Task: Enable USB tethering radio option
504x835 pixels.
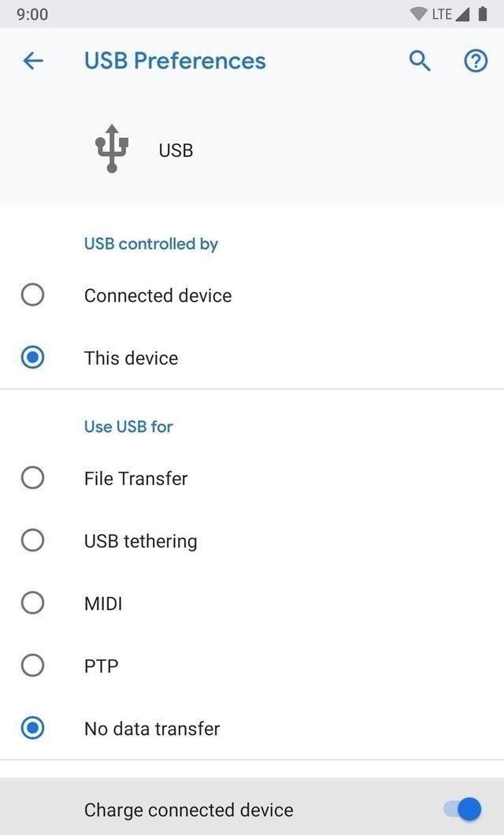Action: 32,540
